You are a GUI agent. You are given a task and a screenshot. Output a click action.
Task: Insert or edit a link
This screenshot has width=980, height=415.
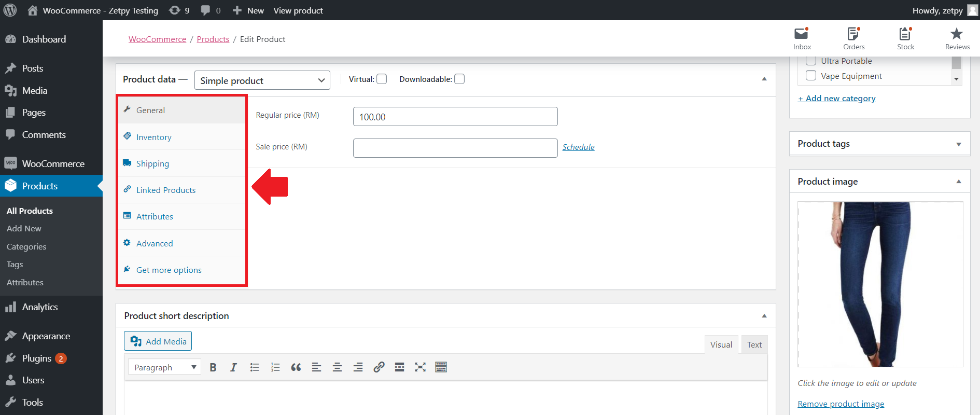click(x=379, y=367)
